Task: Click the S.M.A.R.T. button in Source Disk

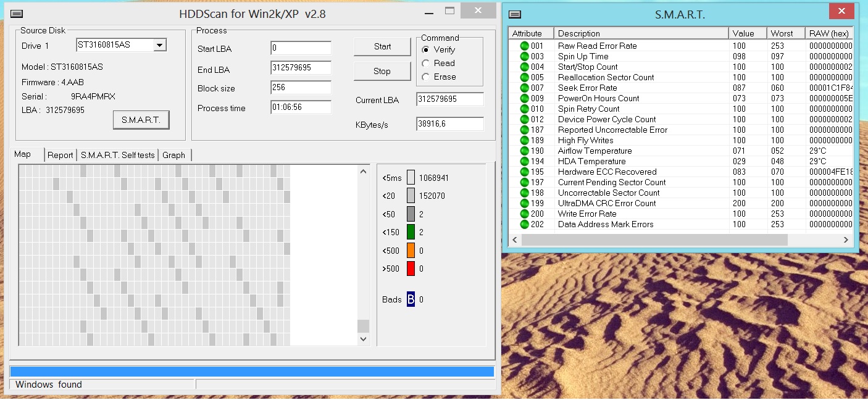Action: click(141, 120)
